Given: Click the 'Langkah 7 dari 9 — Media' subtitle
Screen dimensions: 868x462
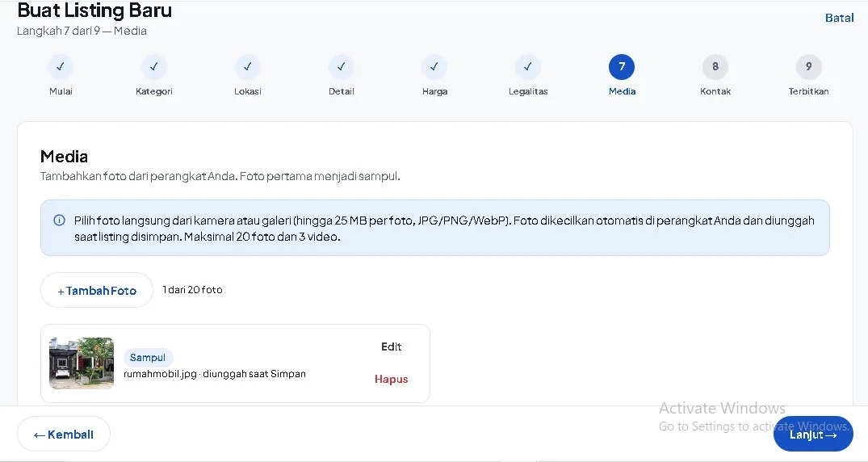Looking at the screenshot, I should point(82,31).
